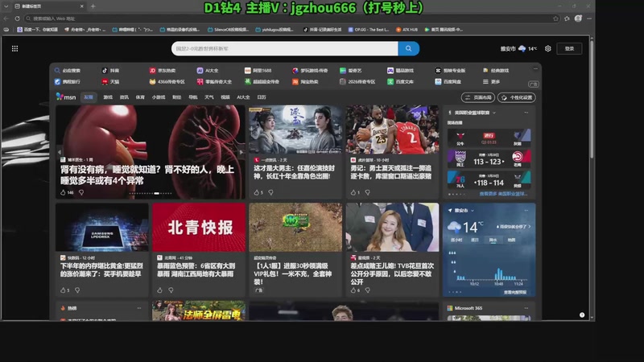Click the 页面布局 button

pyautogui.click(x=478, y=97)
